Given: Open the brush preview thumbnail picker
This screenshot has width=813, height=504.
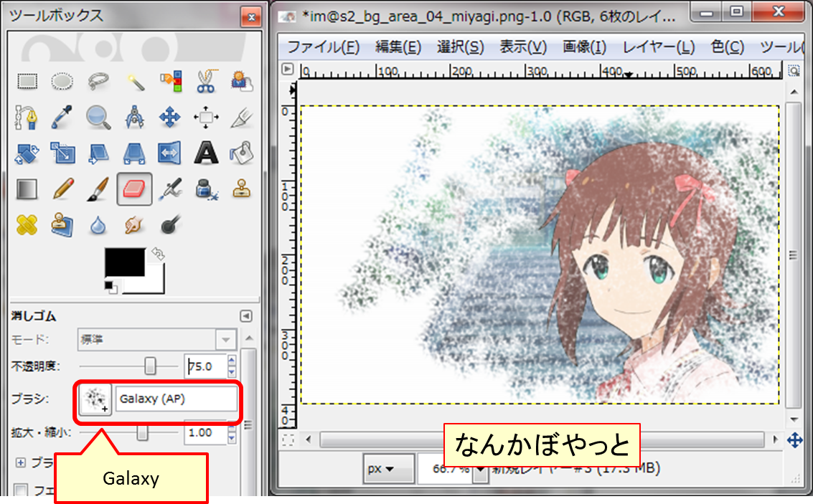Looking at the screenshot, I should pos(95,399).
